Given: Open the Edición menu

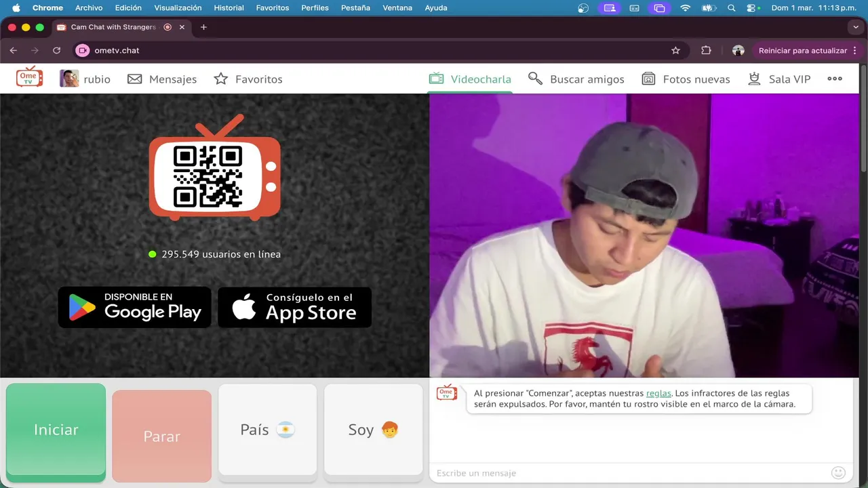Looking at the screenshot, I should pyautogui.click(x=128, y=8).
